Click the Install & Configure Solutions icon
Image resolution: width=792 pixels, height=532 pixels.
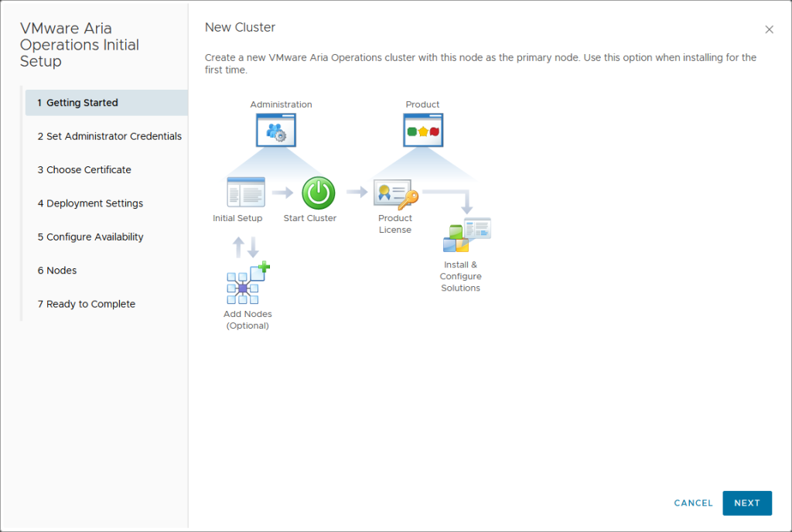pos(466,235)
